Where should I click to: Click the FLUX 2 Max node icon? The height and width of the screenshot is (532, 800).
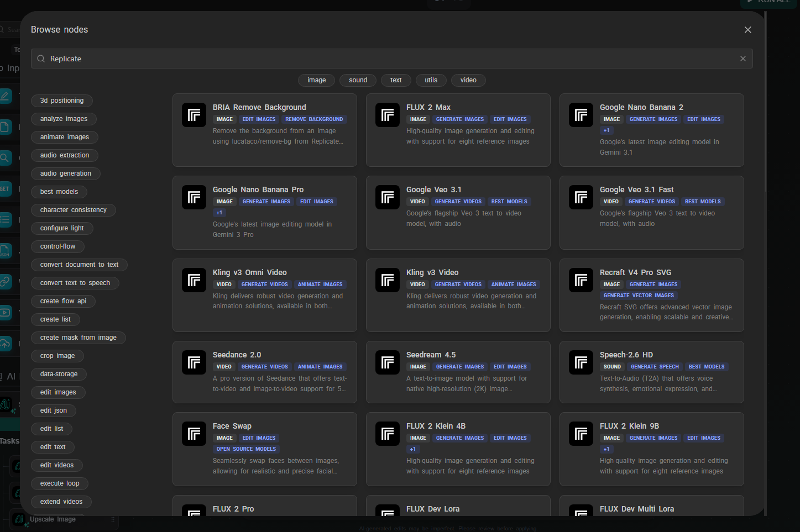tap(387, 115)
